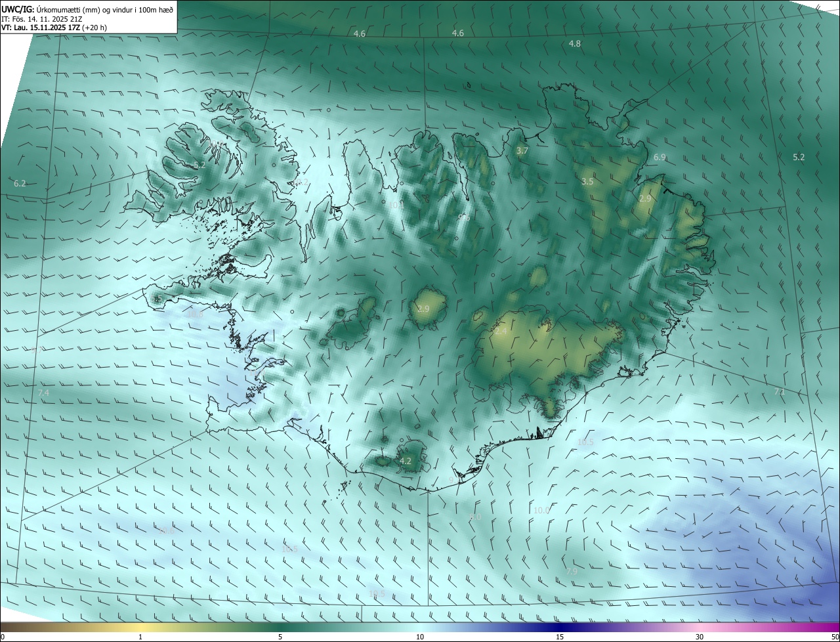Select the 6.2 value label
The height and width of the screenshot is (642, 840).
pyautogui.click(x=20, y=184)
